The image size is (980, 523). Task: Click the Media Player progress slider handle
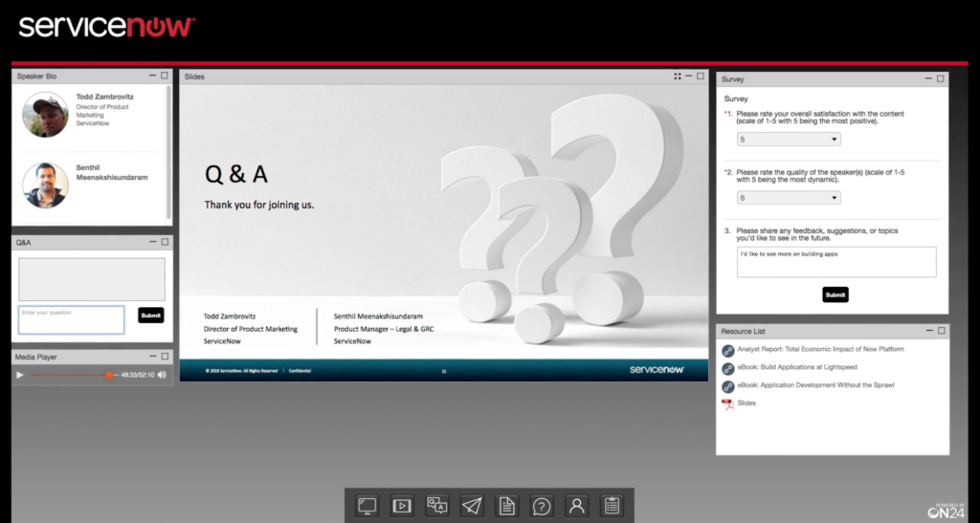(x=109, y=375)
